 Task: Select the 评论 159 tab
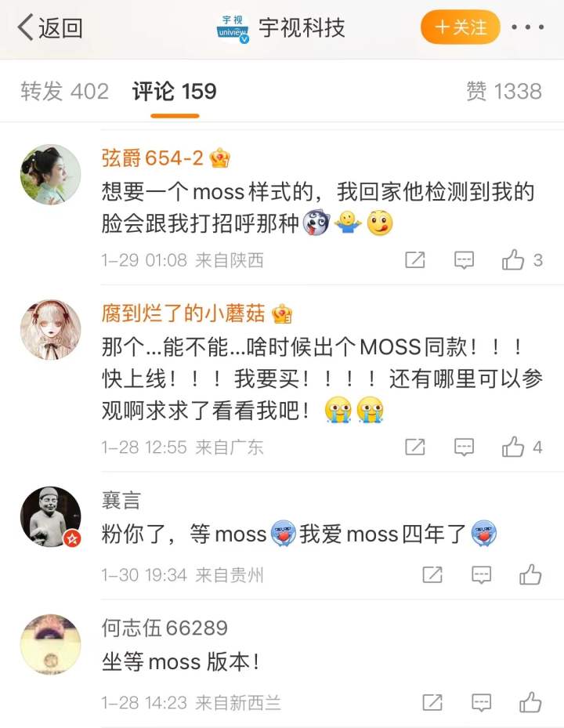tap(175, 91)
